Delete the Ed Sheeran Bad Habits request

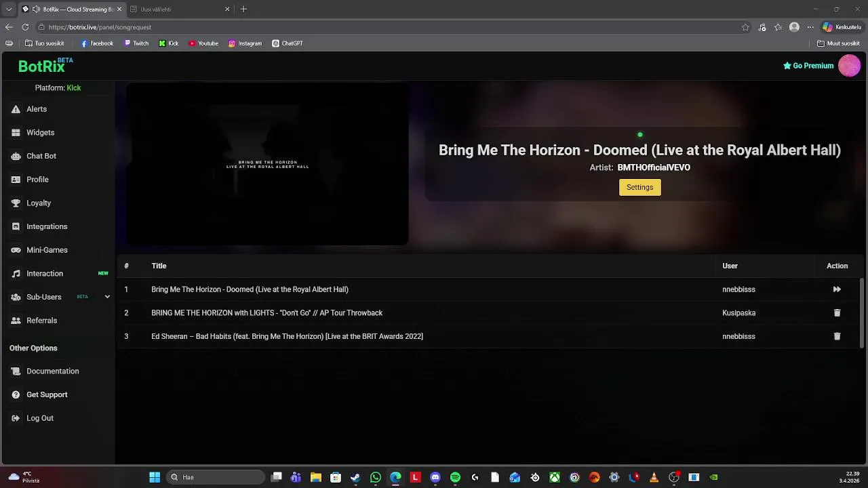837,336
